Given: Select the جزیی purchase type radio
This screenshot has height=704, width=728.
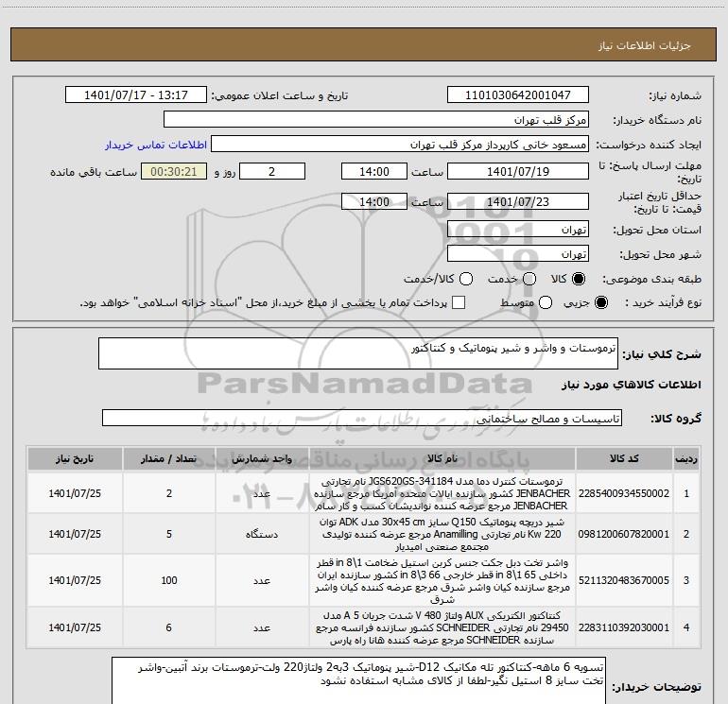Looking at the screenshot, I should (x=601, y=302).
